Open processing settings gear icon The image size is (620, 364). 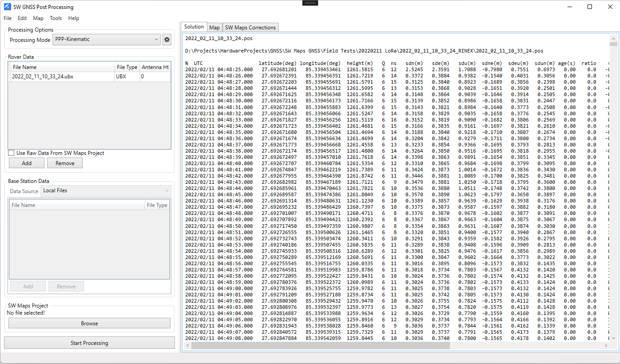click(167, 40)
